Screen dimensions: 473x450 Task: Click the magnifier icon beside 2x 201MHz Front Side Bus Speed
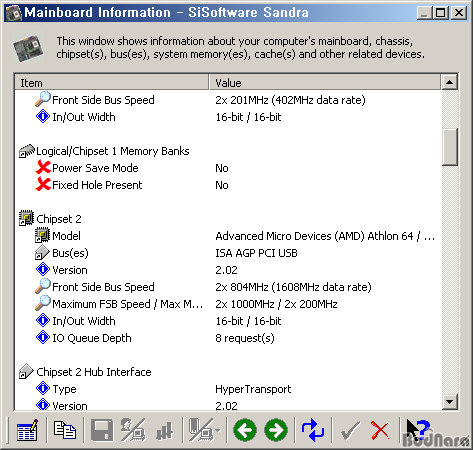tap(43, 99)
